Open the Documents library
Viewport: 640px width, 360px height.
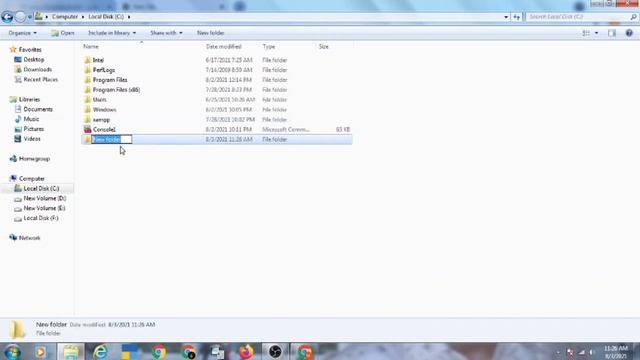[x=38, y=109]
